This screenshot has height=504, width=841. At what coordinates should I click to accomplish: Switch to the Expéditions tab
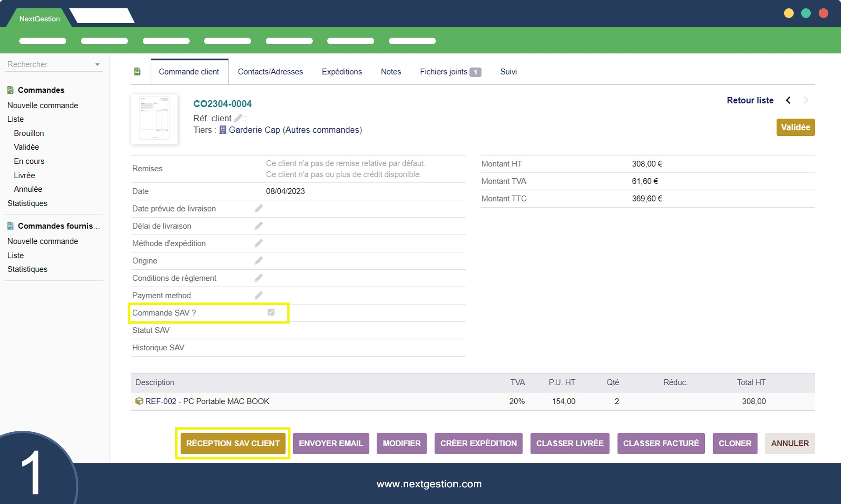tap(342, 71)
